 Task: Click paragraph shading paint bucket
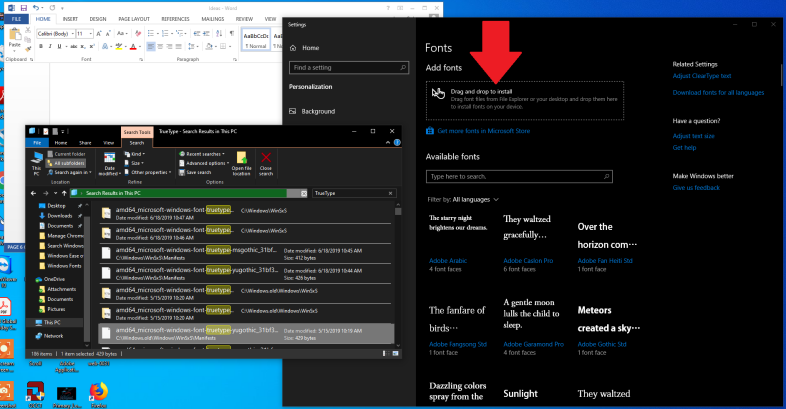(x=210, y=47)
